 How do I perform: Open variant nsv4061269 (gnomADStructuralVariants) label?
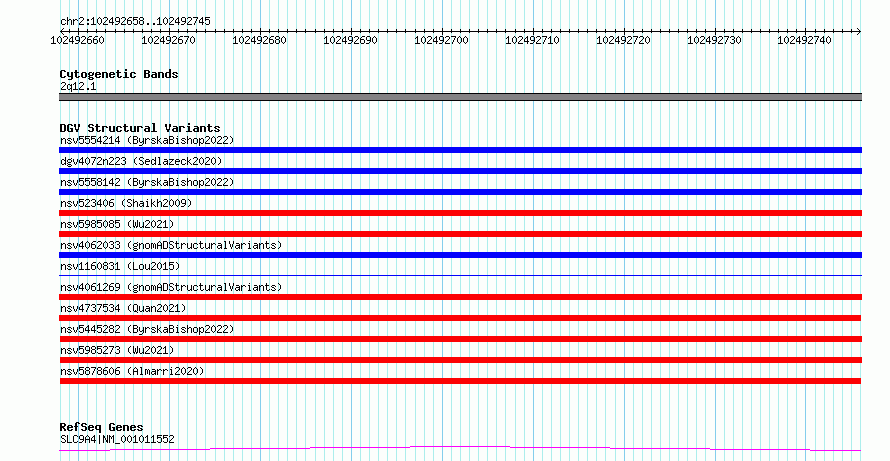click(171, 287)
